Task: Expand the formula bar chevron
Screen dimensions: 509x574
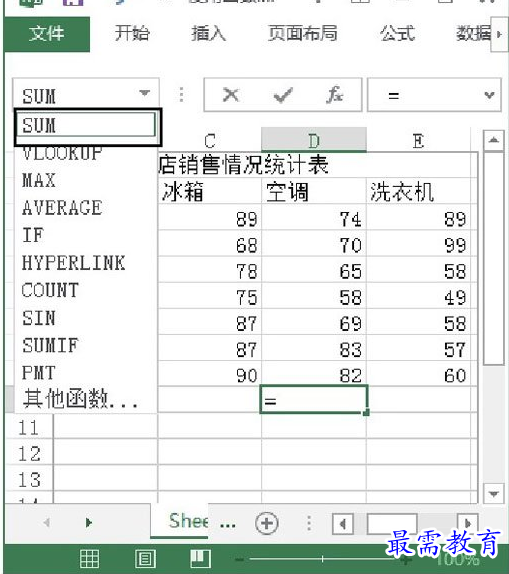Action: pyautogui.click(x=489, y=96)
